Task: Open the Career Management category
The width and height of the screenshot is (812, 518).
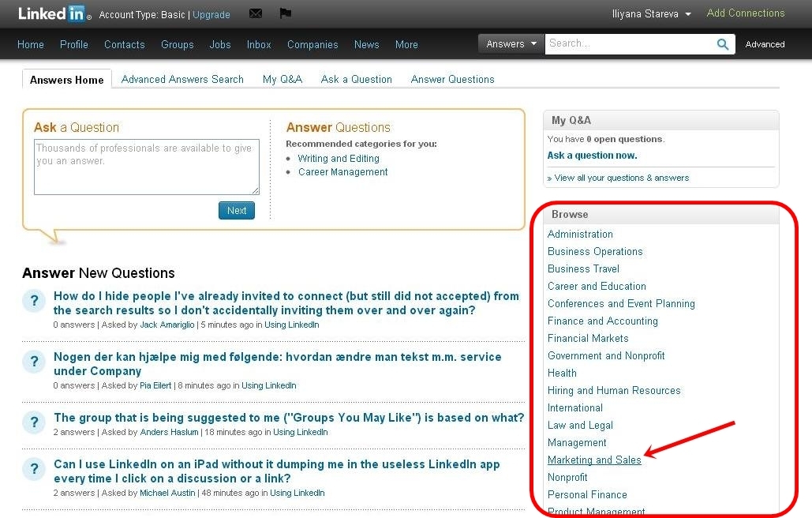Action: [x=342, y=172]
